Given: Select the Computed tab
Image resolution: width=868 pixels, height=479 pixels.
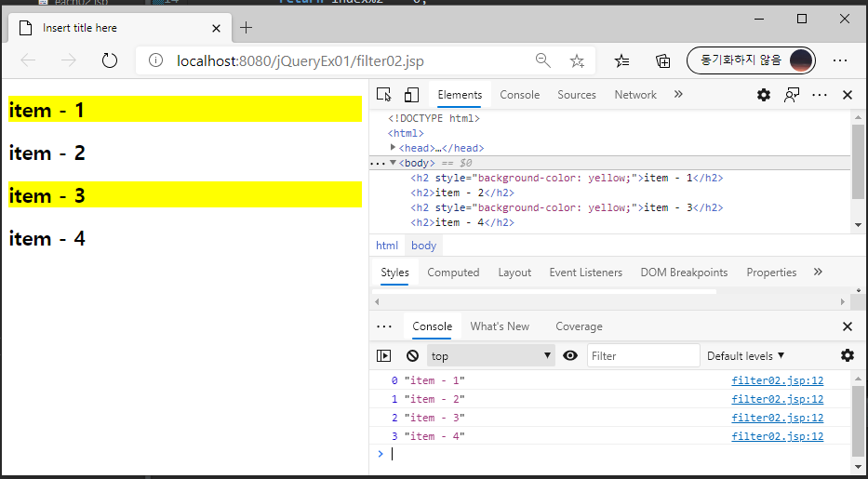Looking at the screenshot, I should 453,273.
